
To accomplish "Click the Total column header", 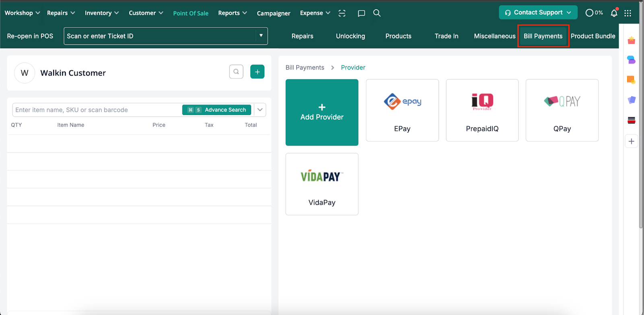I will 251,125.
